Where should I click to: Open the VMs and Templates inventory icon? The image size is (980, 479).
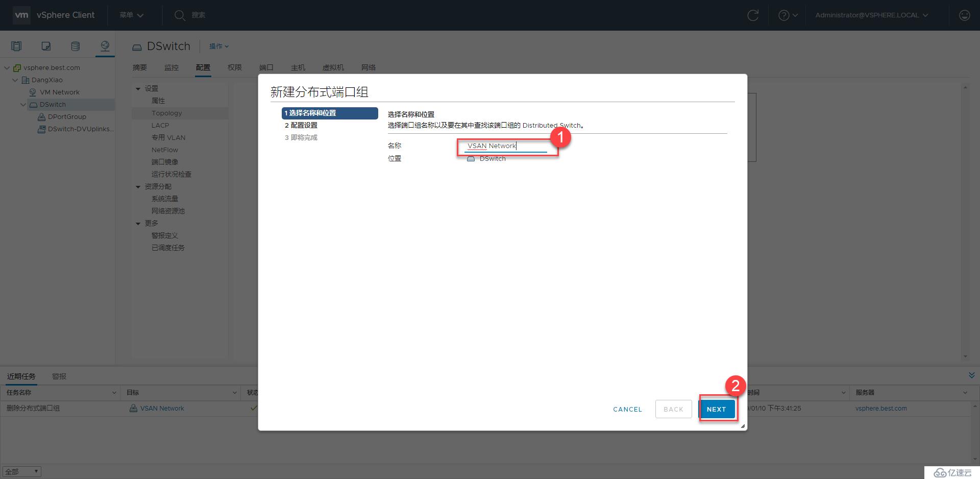click(x=46, y=46)
